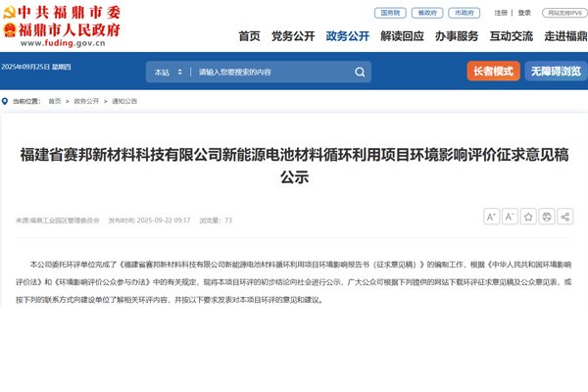Screen dimensions: 588x392
Task: Click the 国务院 link button
Action: point(391,14)
